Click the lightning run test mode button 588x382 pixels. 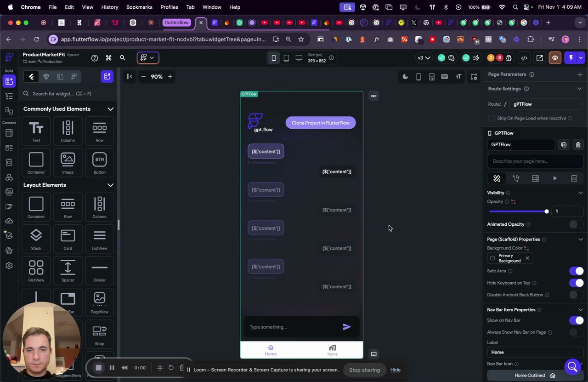click(x=571, y=58)
